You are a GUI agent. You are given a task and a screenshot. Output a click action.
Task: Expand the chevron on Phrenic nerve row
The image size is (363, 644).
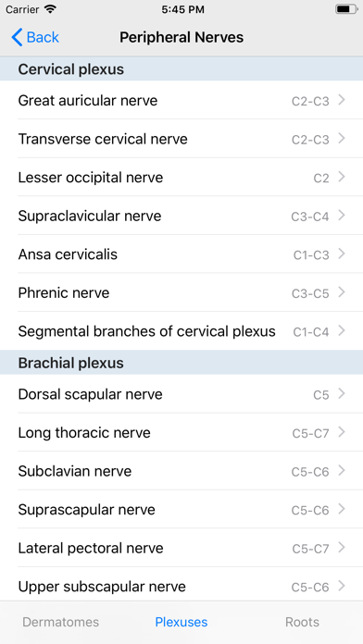click(x=341, y=292)
